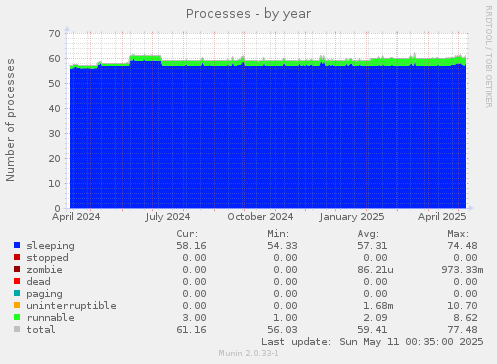Click the January 2025 axis label
The width and height of the screenshot is (497, 364).
click(352, 217)
